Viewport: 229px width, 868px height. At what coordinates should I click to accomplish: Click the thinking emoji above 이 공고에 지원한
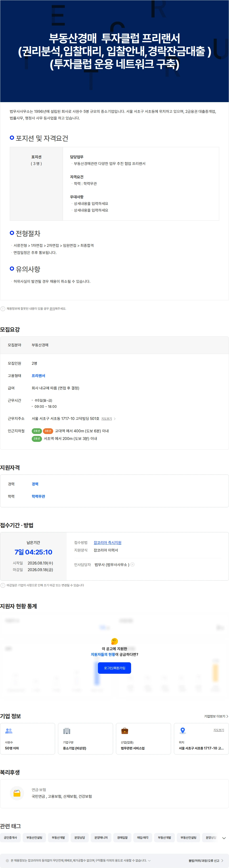tap(114, 641)
